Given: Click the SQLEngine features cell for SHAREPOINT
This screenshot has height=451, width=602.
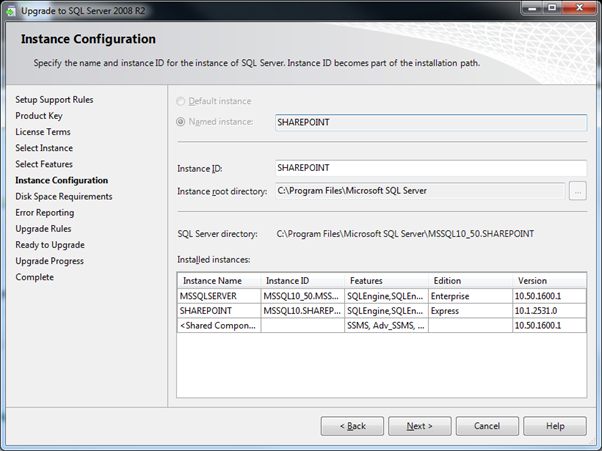Looking at the screenshot, I should pos(386,311).
